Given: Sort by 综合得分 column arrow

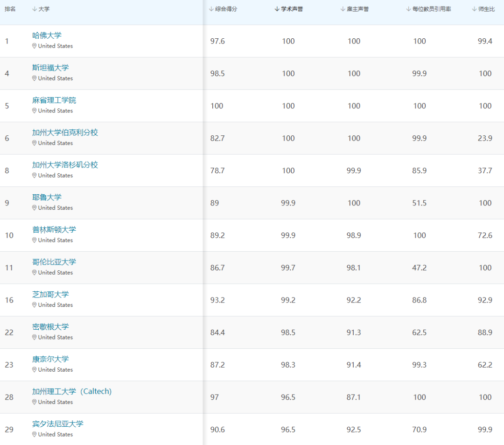Looking at the screenshot, I should click(211, 9).
